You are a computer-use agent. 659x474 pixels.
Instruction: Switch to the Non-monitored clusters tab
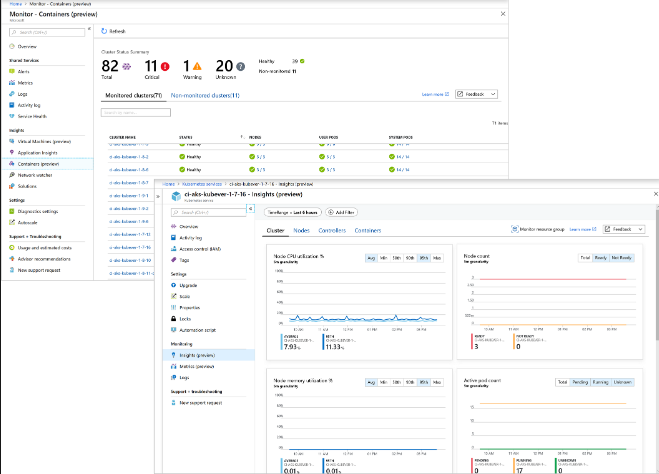click(205, 95)
